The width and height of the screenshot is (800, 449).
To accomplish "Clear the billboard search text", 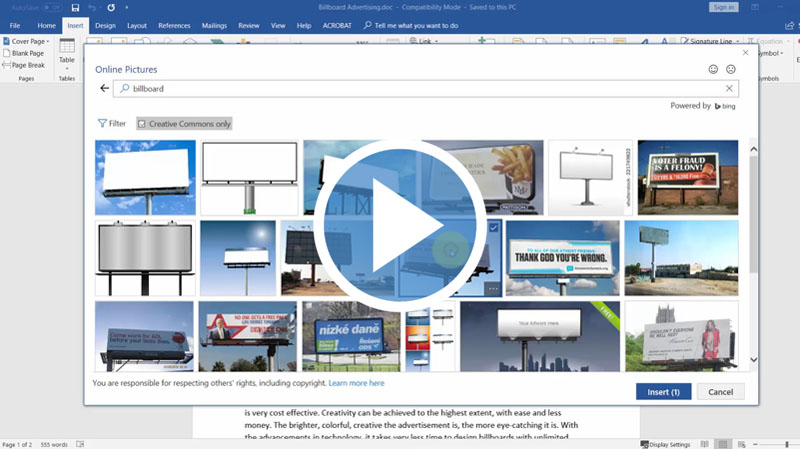I will pyautogui.click(x=729, y=89).
